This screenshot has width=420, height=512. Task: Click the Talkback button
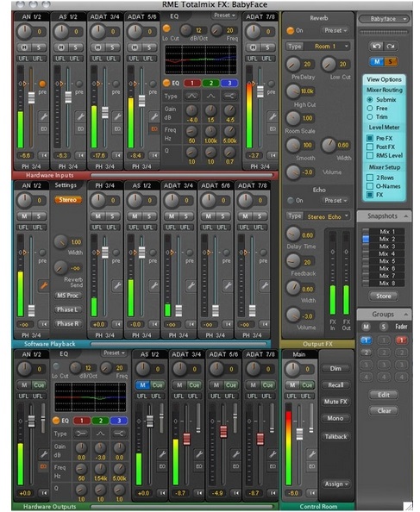335,436
